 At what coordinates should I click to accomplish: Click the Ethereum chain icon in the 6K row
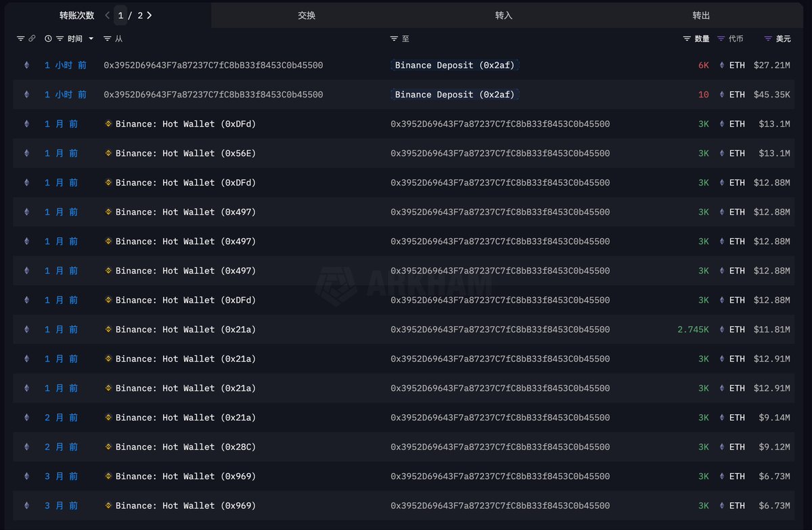[27, 65]
